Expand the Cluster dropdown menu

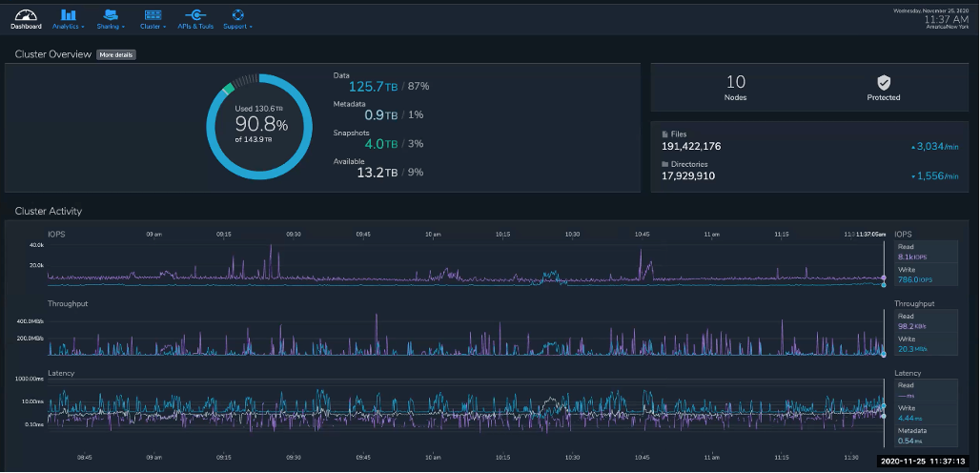coord(153,27)
